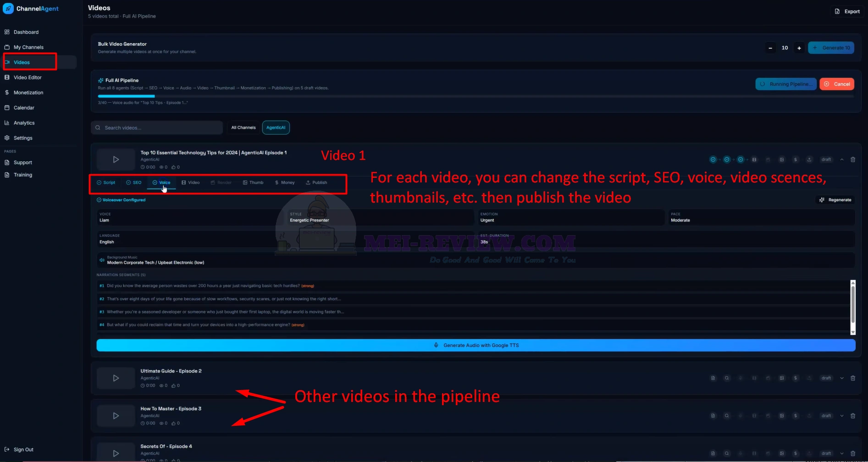
Task: Click the thumbnail image icon for Episode 2
Action: [x=782, y=378]
